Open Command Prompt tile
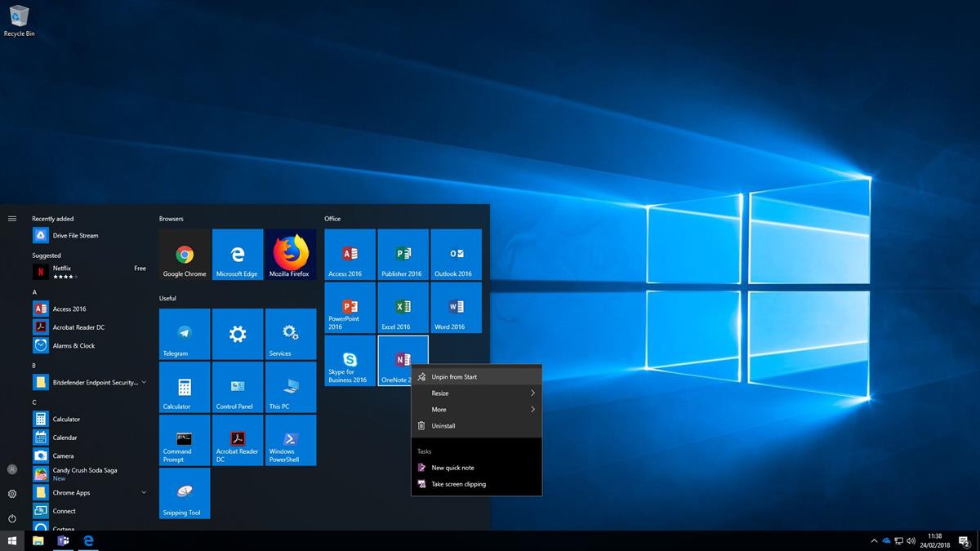The image size is (980, 551). point(185,440)
